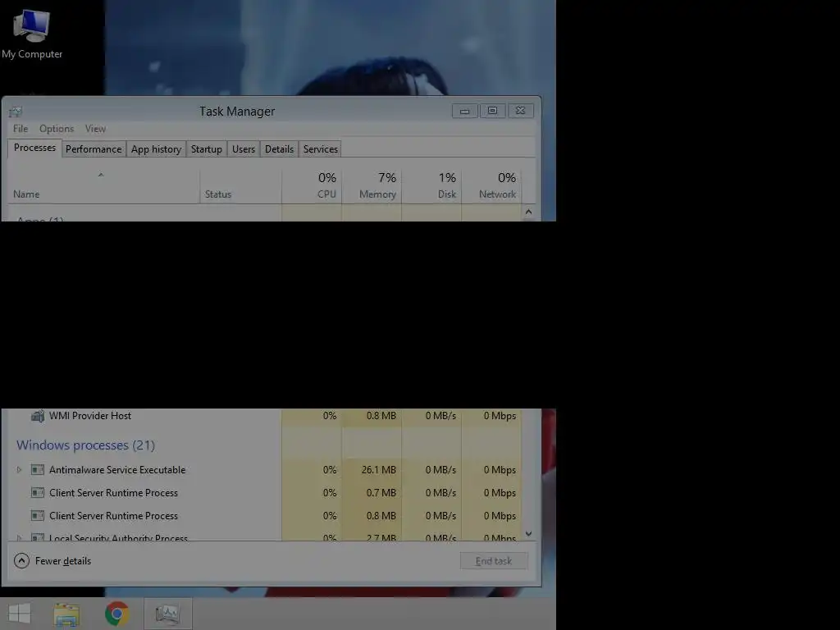Click the WMI Provider Host icon
840x630 pixels.
38,416
